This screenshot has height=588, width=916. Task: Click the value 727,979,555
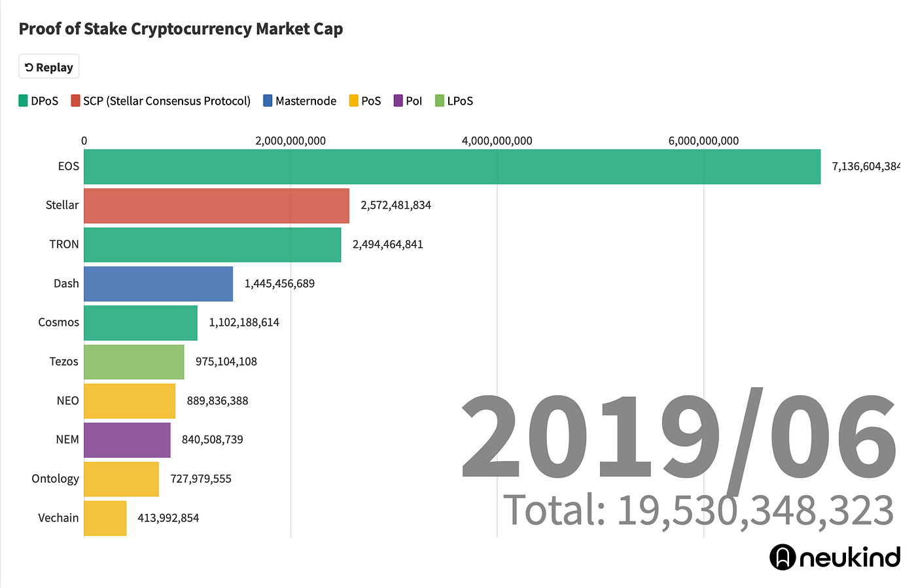click(201, 479)
